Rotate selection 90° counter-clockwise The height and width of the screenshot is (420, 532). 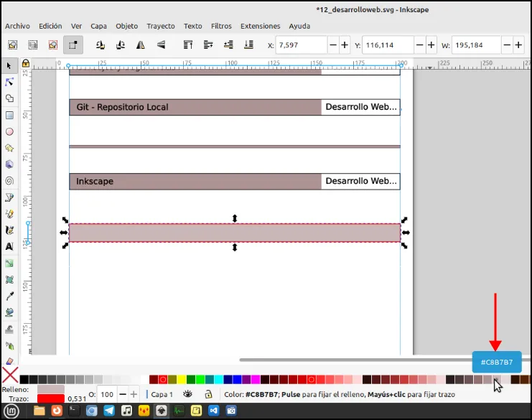[100, 45]
